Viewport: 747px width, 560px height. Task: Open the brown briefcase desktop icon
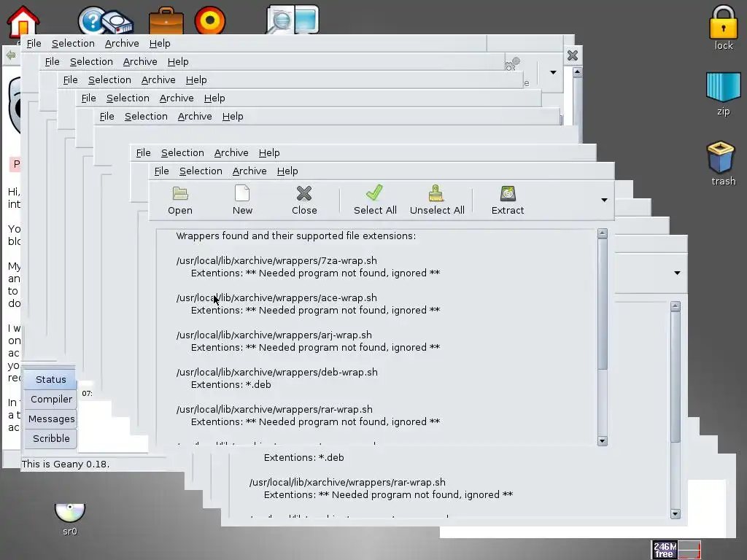pos(166,20)
